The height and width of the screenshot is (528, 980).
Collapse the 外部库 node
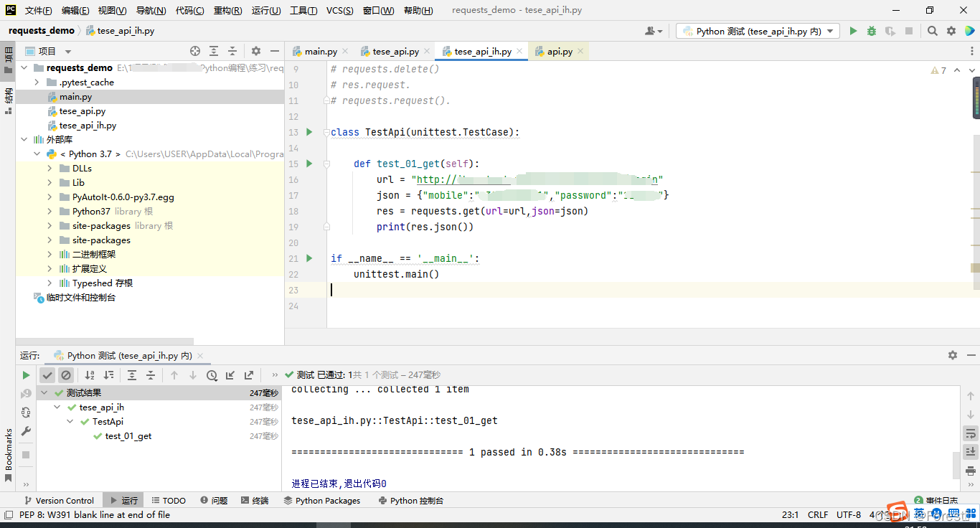[24, 139]
